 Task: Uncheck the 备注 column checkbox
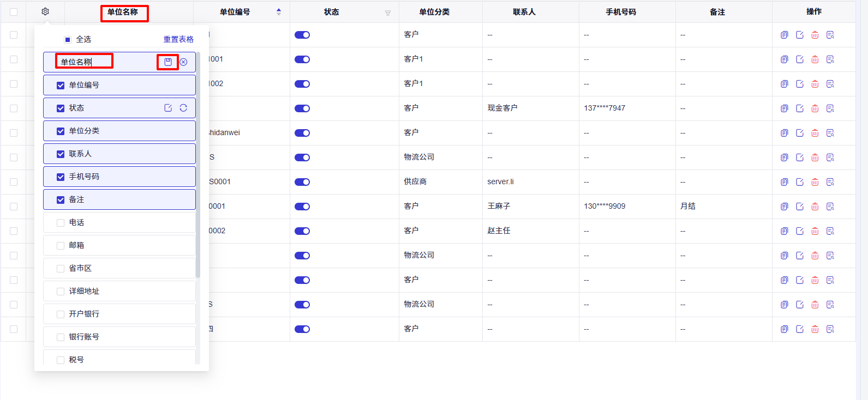[x=61, y=199]
